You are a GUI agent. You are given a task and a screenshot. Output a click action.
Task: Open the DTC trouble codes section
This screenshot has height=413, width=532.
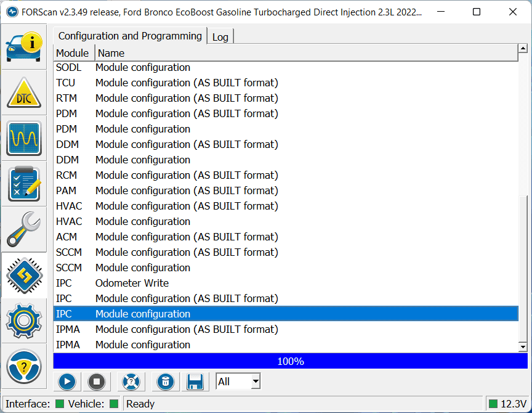pyautogui.click(x=24, y=92)
